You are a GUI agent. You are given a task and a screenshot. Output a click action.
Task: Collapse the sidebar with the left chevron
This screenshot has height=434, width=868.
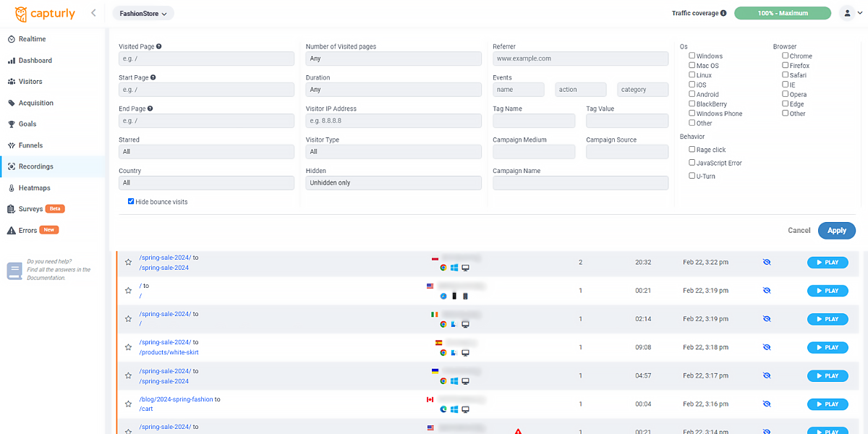[93, 13]
